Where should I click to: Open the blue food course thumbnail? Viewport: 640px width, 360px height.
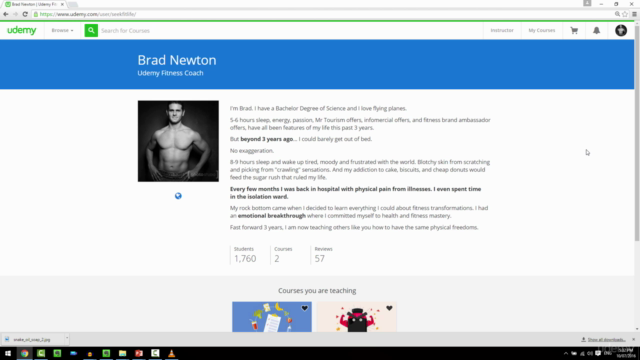272,317
